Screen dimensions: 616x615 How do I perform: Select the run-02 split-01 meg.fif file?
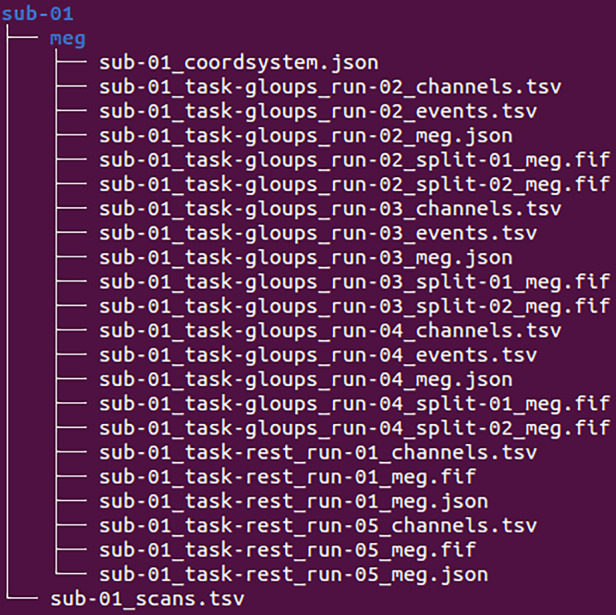coord(354,160)
